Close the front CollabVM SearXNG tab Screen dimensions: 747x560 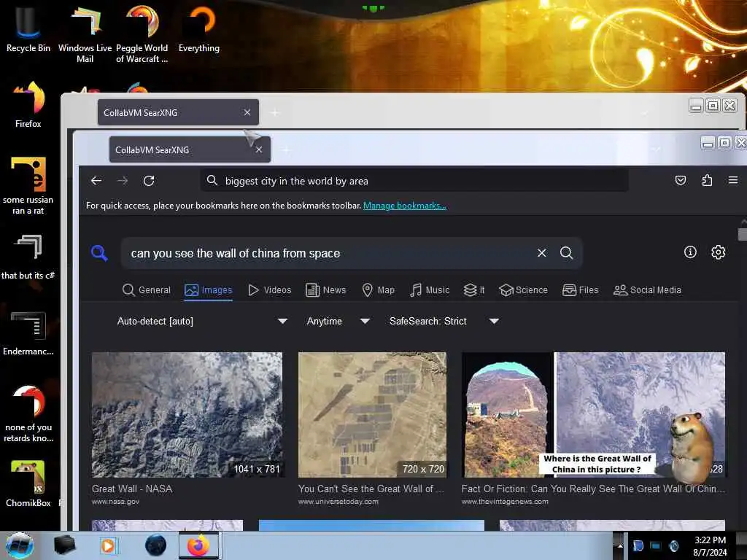tap(259, 149)
